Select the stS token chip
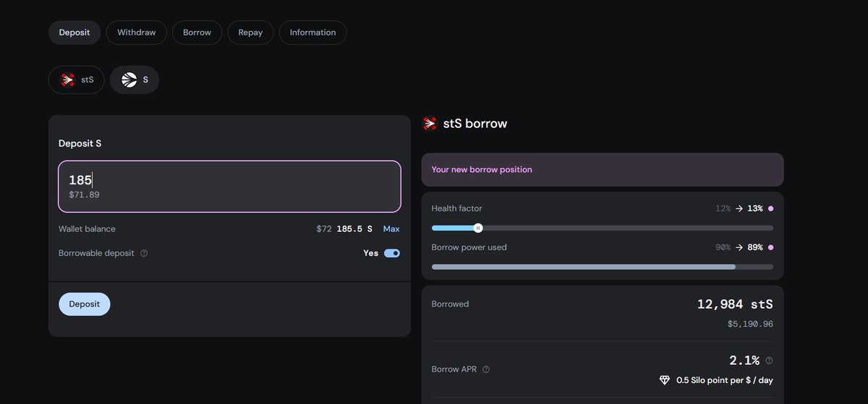Viewport: 868px width, 404px height. [77, 79]
